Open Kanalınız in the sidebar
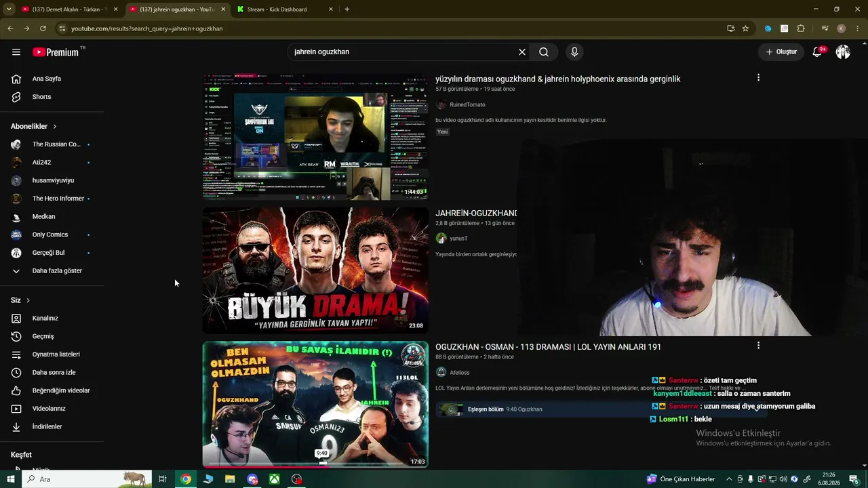868x488 pixels. coord(52,319)
